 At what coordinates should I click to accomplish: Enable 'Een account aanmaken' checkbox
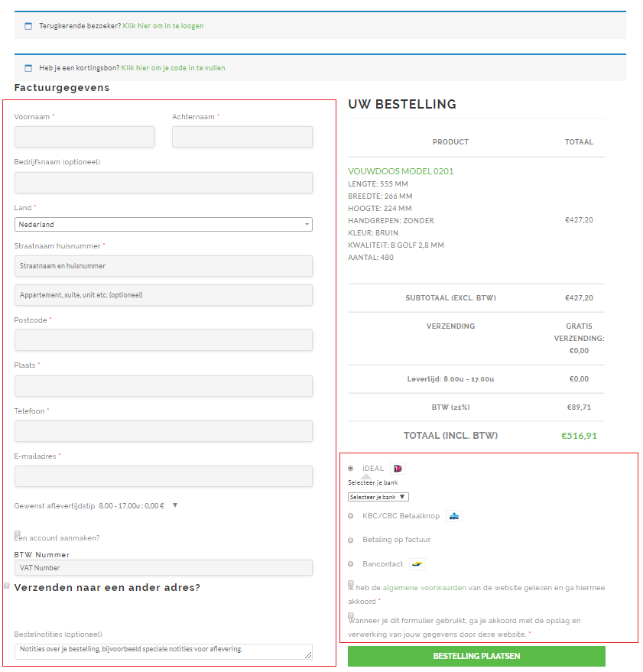[18, 534]
